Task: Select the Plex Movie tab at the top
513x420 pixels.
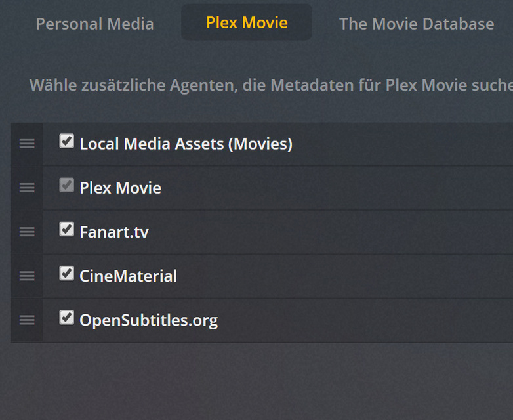Action: (247, 22)
